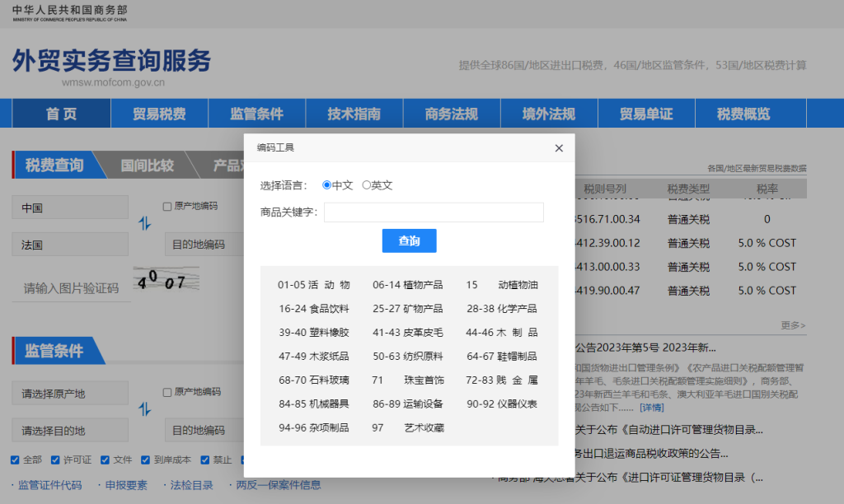Swap origin and destination in 监管条件
Viewport: 844px width, 504px height.
[145, 409]
